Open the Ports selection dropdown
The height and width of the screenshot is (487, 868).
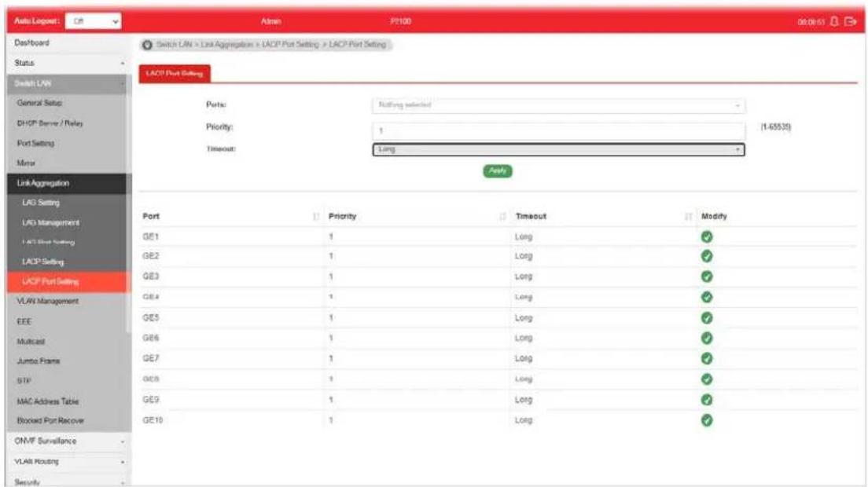(x=558, y=105)
